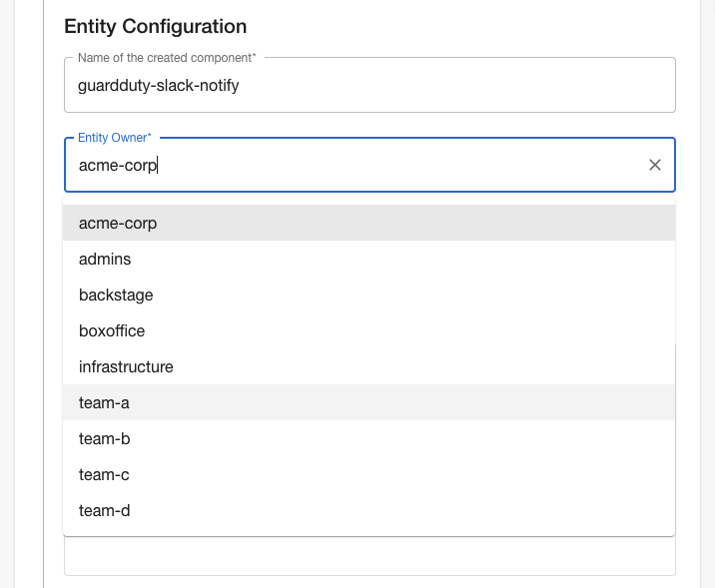Screen dimensions: 715x588
Task: Click gray page background right of the form
Action: point(708,299)
